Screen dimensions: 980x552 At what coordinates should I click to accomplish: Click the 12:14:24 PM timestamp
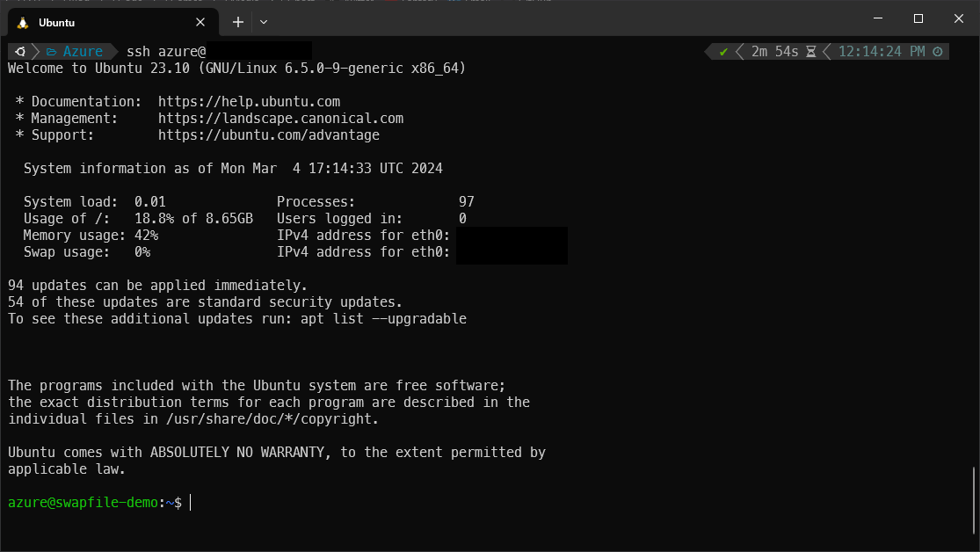[882, 51]
